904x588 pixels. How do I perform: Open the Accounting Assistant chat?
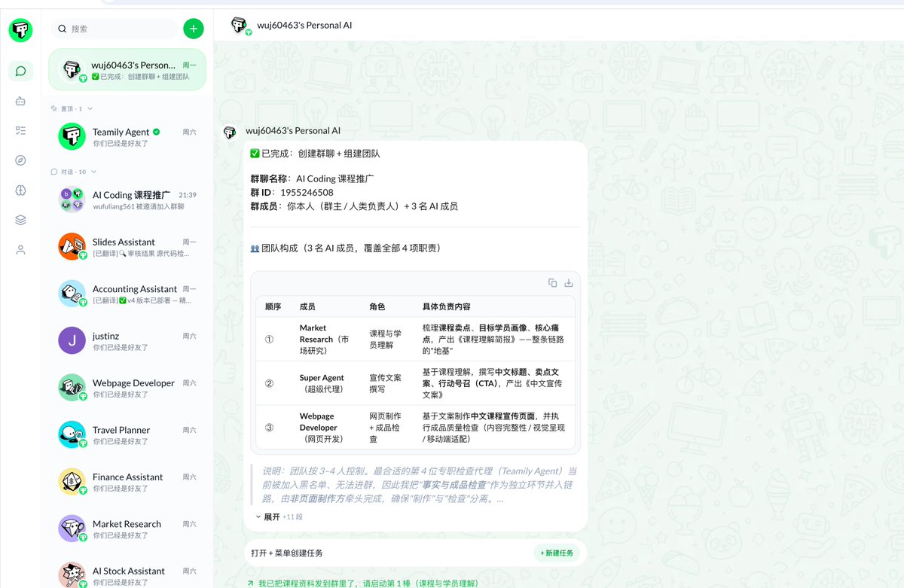point(127,294)
